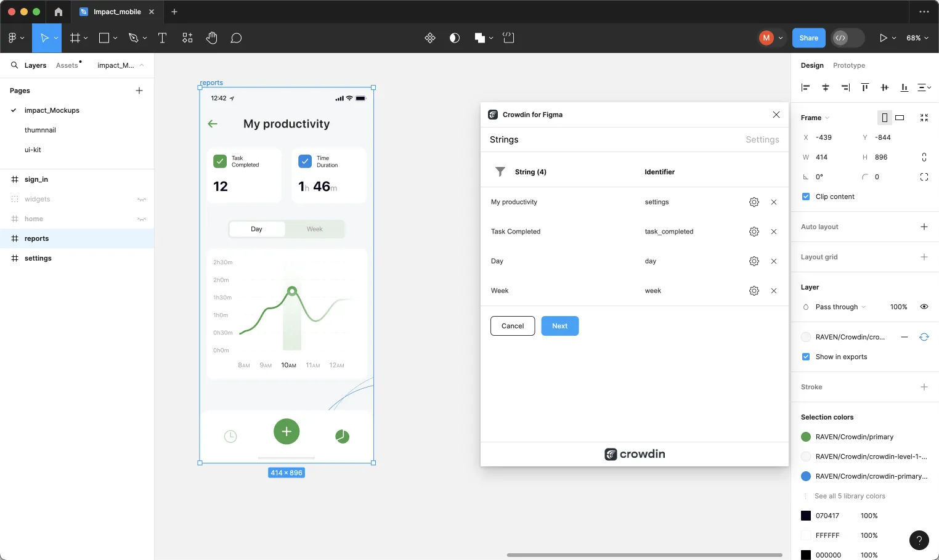Screen dimensions: 939x560
Task: Click the filter funnel icon in Strings
Action: pos(500,172)
